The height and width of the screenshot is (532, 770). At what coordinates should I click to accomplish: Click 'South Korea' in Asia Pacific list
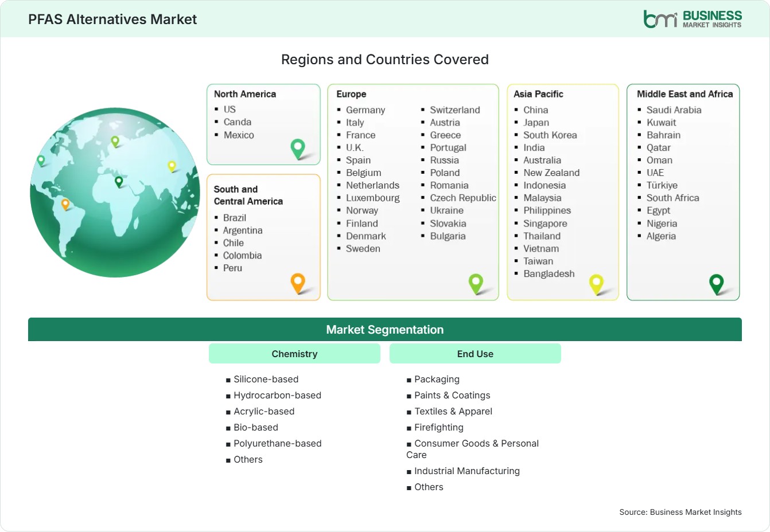coord(550,135)
